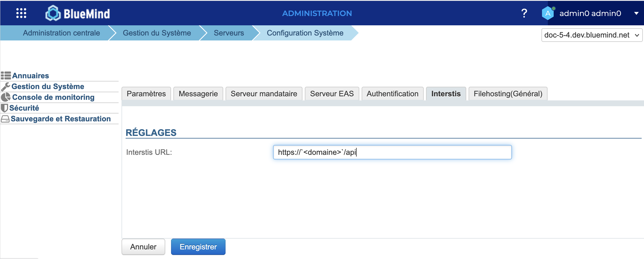Viewport: 644px width, 259px height.
Task: Click the wrench icon for Gestion du Système
Action: tap(6, 86)
